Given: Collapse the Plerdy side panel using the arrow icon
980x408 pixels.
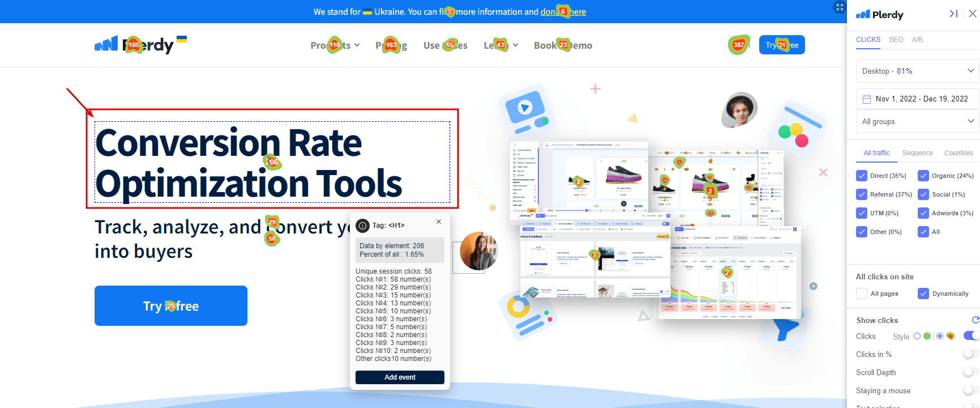Looking at the screenshot, I should click(953, 14).
